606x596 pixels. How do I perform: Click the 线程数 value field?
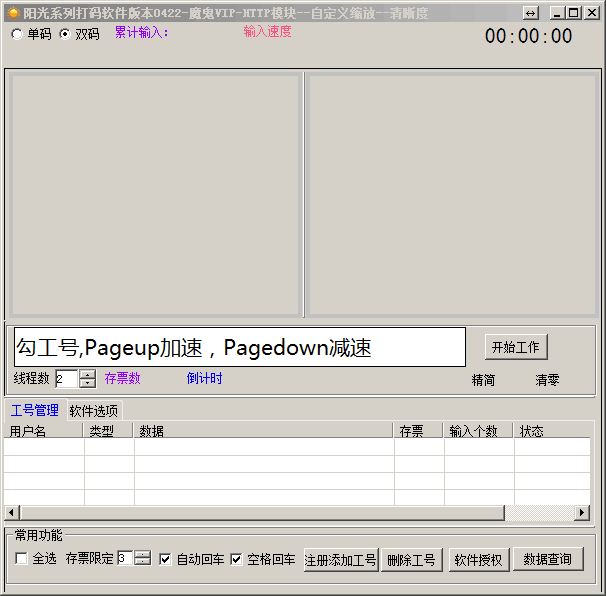(67, 379)
